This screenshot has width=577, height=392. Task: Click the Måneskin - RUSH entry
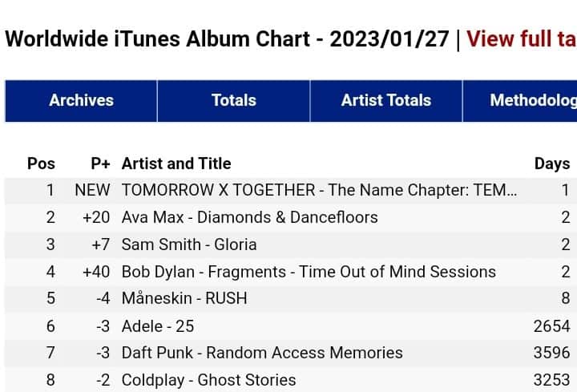click(x=184, y=298)
